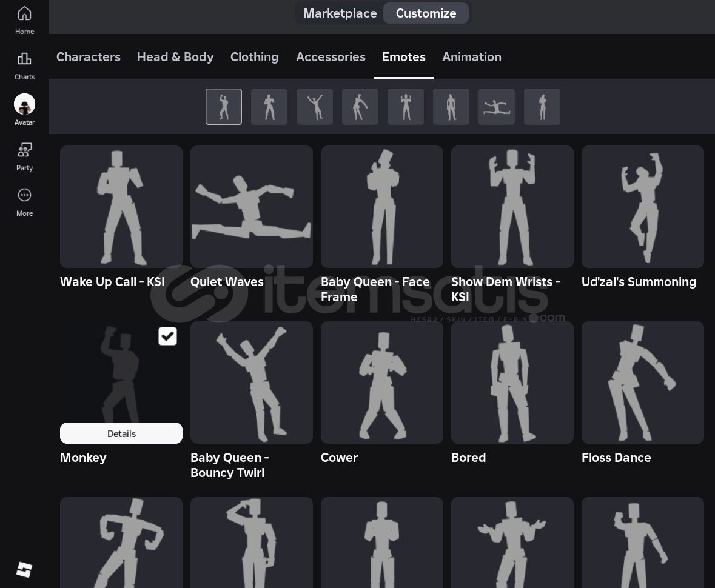Choose the shrugging-pose emote thumbnail in the bottom row
715x588 pixels.
click(512, 543)
